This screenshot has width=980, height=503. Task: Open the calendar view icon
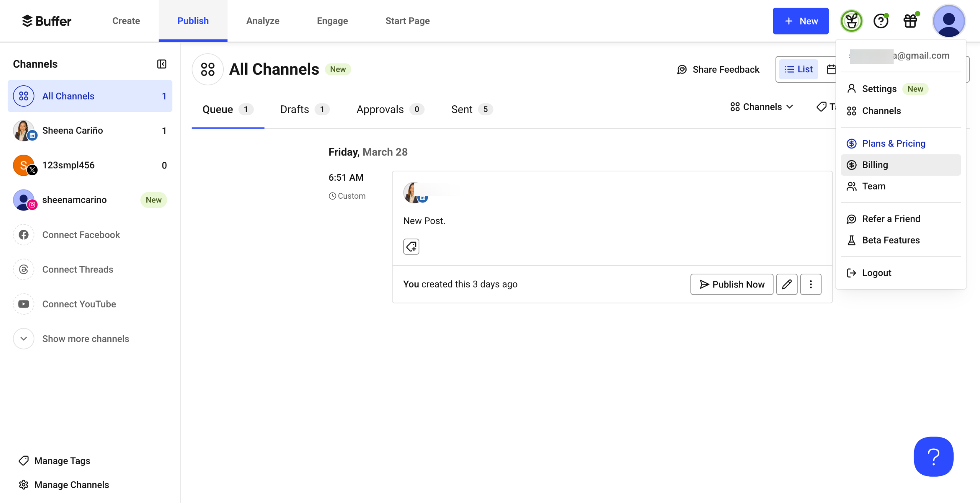[x=830, y=69]
